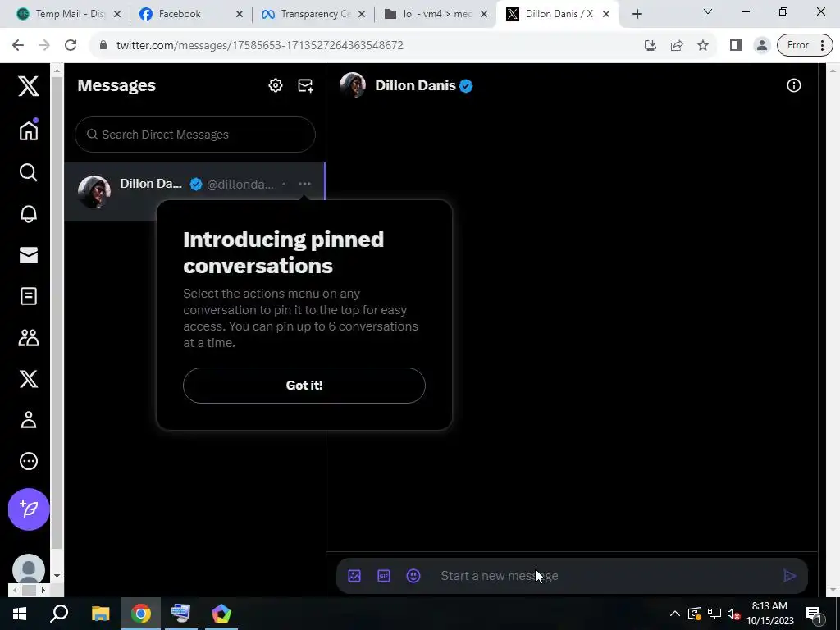
Task: Open account avatar at sidebar bottom
Action: [29, 569]
